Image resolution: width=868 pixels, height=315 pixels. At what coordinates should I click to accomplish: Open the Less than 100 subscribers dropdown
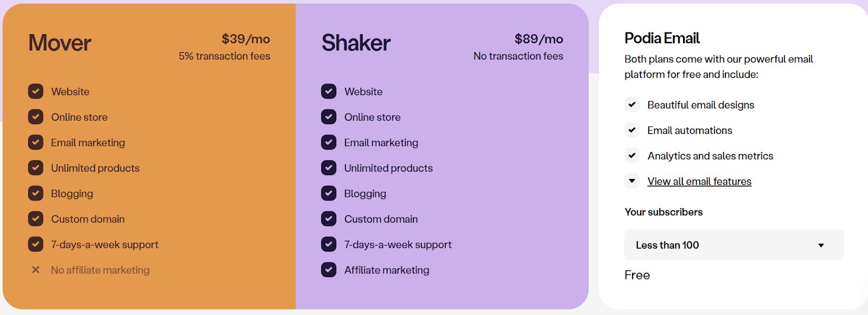pos(733,245)
